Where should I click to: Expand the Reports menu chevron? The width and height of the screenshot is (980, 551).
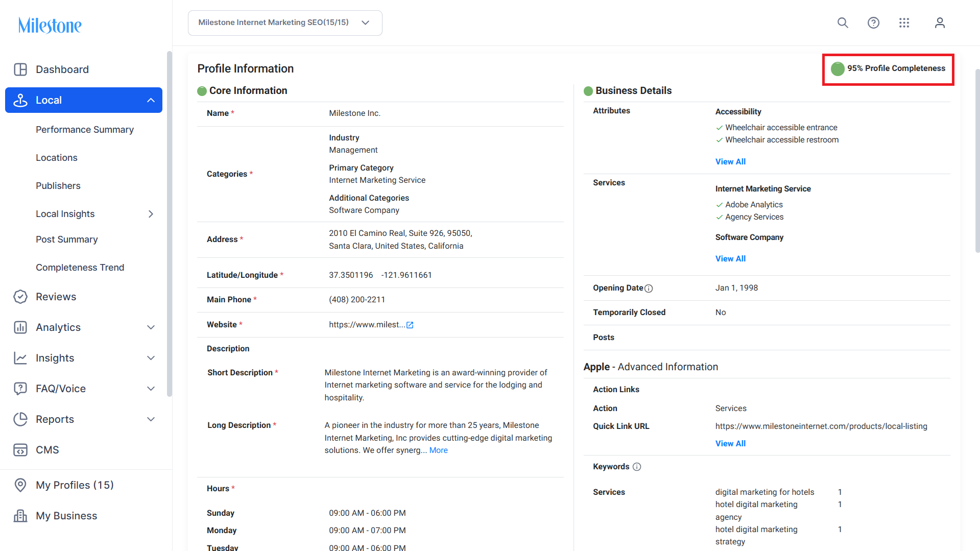point(151,419)
